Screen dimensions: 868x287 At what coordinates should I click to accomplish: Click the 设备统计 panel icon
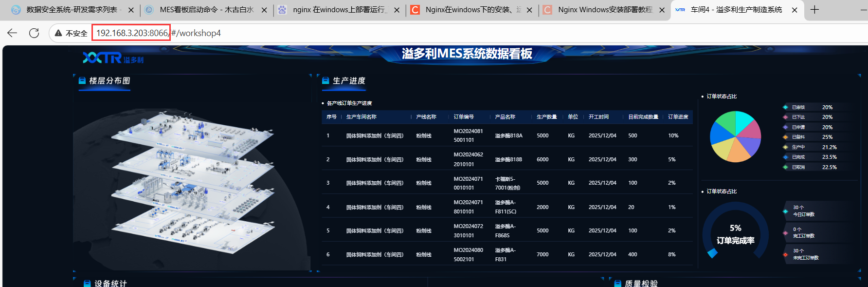[87, 283]
